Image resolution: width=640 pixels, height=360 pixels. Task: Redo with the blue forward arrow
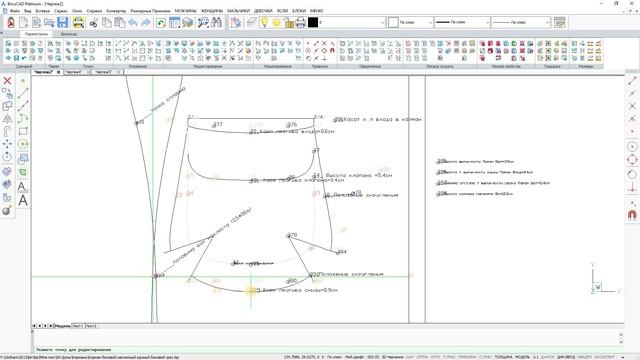coord(146,22)
